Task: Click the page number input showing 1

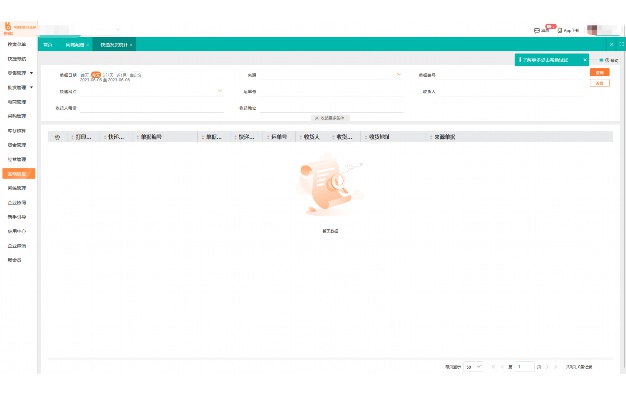Action: click(525, 367)
